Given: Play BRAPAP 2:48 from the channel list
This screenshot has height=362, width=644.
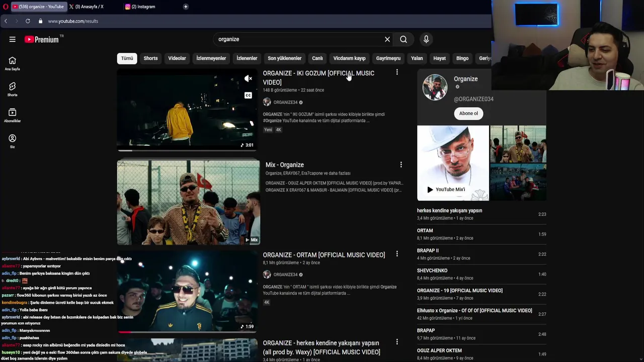Looking at the screenshot, I should click(x=481, y=334).
